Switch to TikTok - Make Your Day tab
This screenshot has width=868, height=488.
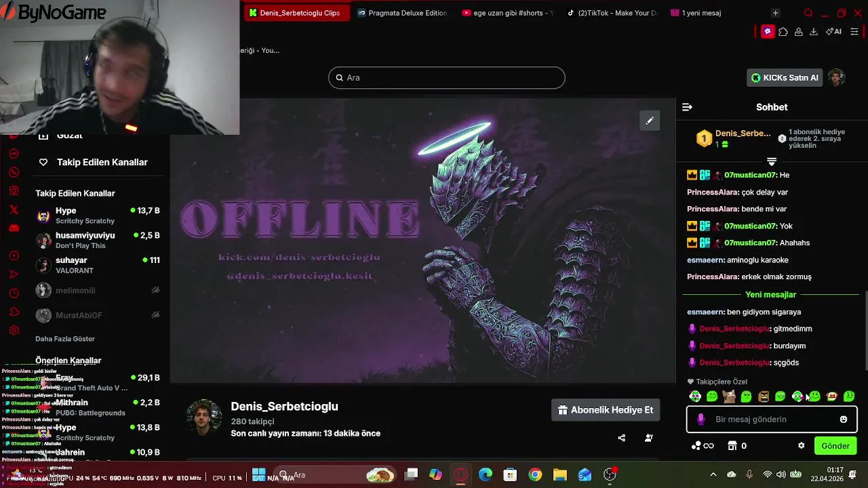[x=612, y=13]
